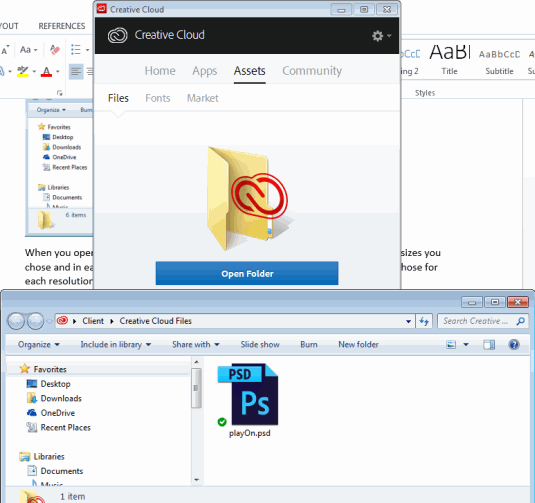
Task: Open the Community tab in Creative Cloud
Action: 312,71
